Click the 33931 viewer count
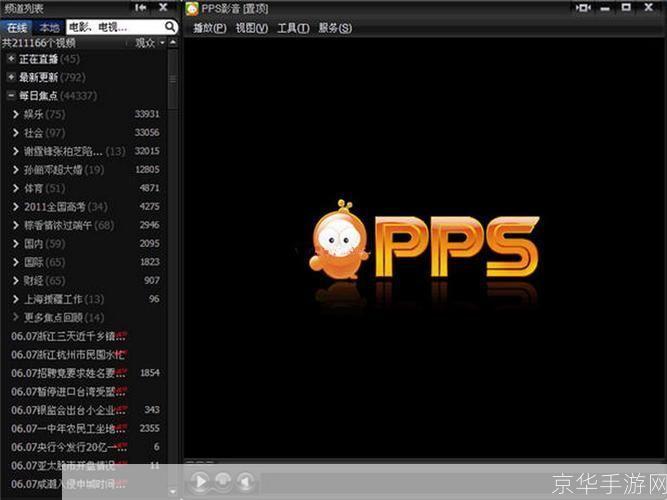This screenshot has width=667, height=500. pos(147,114)
